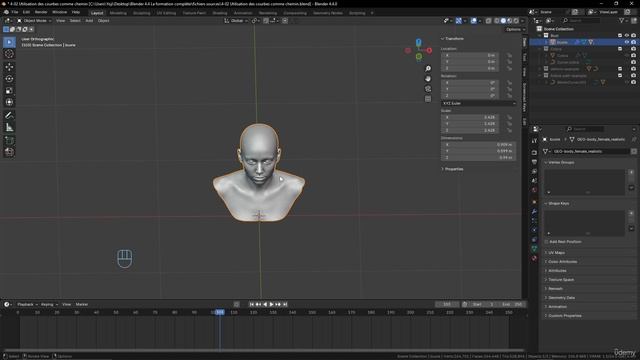Click the zoom magnifier viewport icon

(x=428, y=69)
